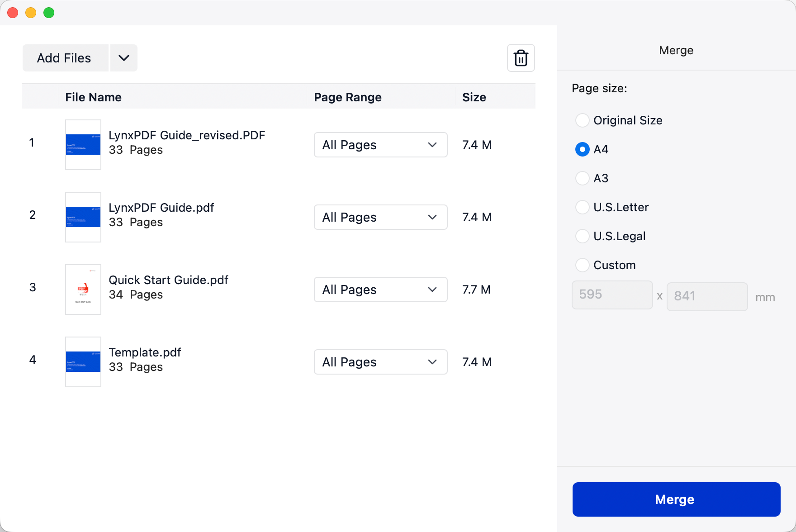This screenshot has height=532, width=796.
Task: Enable Custom page size
Action: tap(582, 265)
